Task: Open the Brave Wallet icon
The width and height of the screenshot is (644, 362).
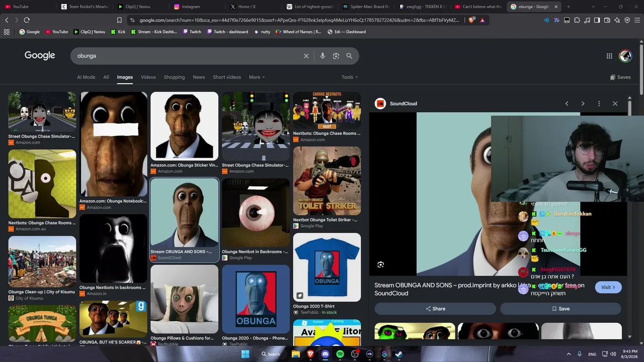Action: click(607, 20)
